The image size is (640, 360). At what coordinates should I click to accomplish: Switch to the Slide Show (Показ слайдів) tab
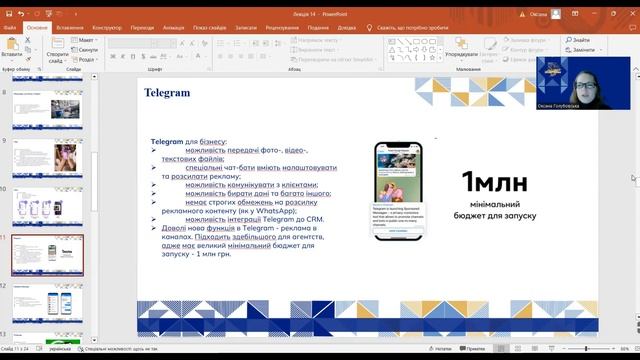(x=209, y=28)
